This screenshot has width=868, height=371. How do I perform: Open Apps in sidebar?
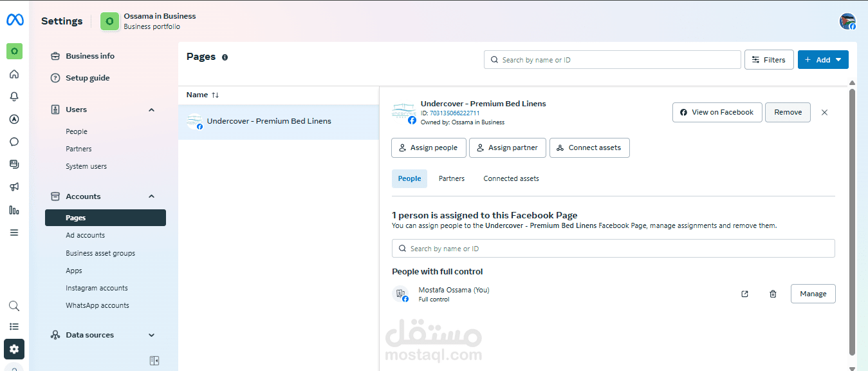pos(74,271)
